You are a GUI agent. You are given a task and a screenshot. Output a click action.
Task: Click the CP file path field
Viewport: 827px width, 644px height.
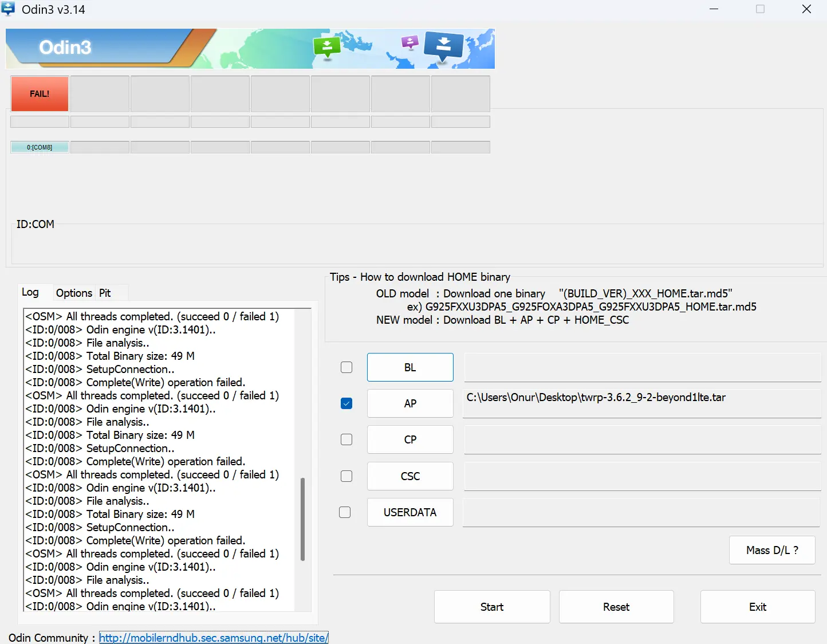coord(643,439)
